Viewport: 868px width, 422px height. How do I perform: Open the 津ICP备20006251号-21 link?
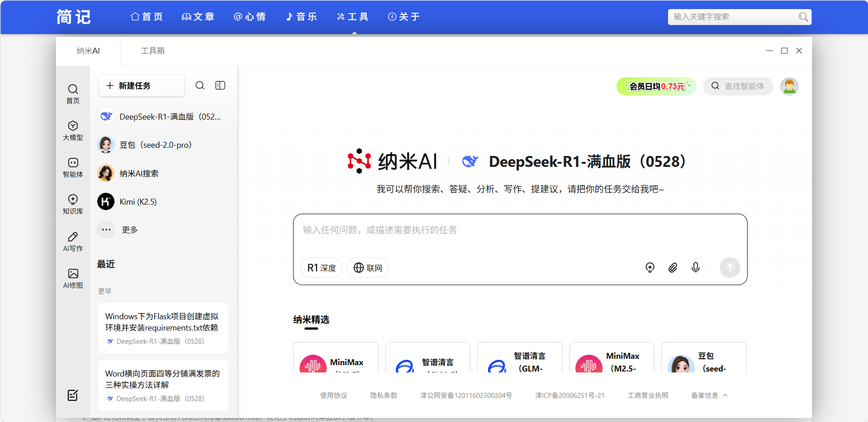(x=570, y=395)
